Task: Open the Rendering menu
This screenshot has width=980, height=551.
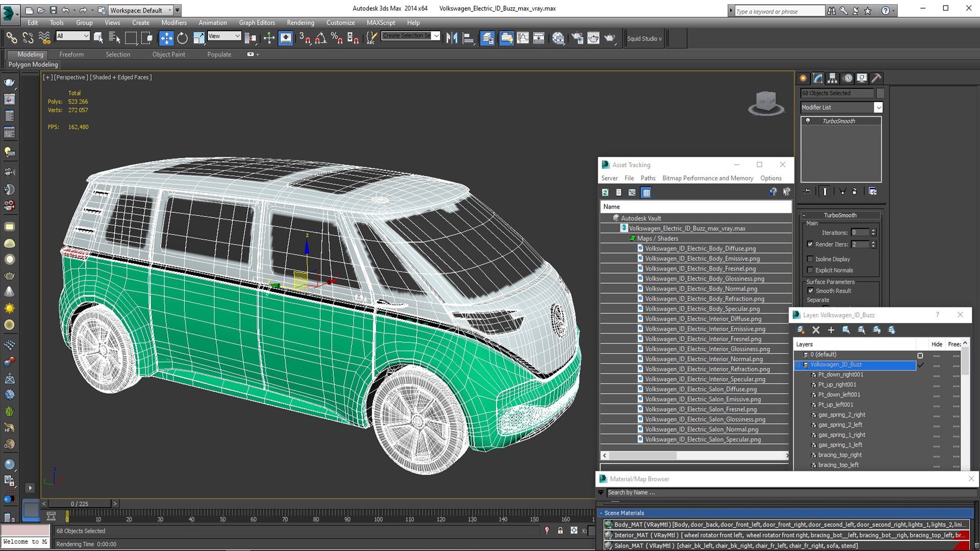Action: [x=300, y=22]
